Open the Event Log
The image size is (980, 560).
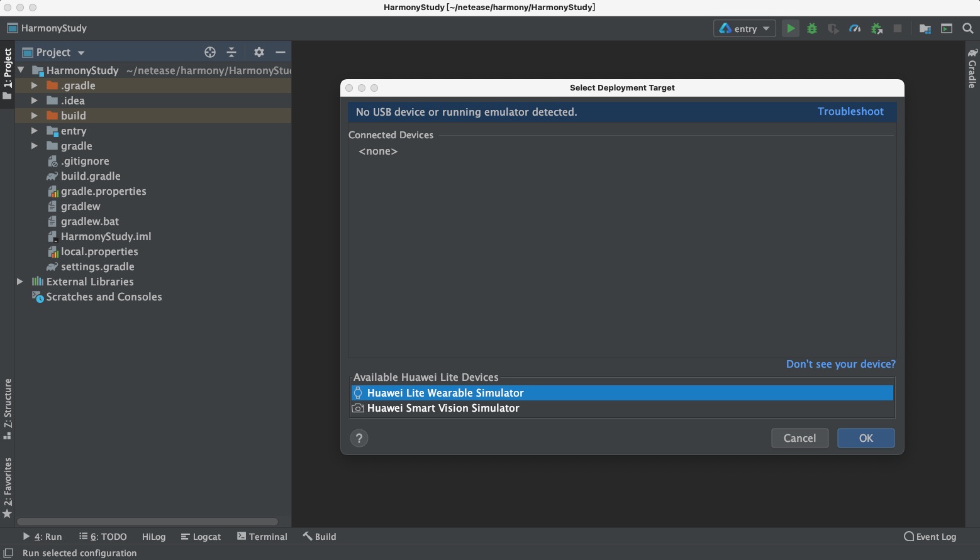click(930, 537)
